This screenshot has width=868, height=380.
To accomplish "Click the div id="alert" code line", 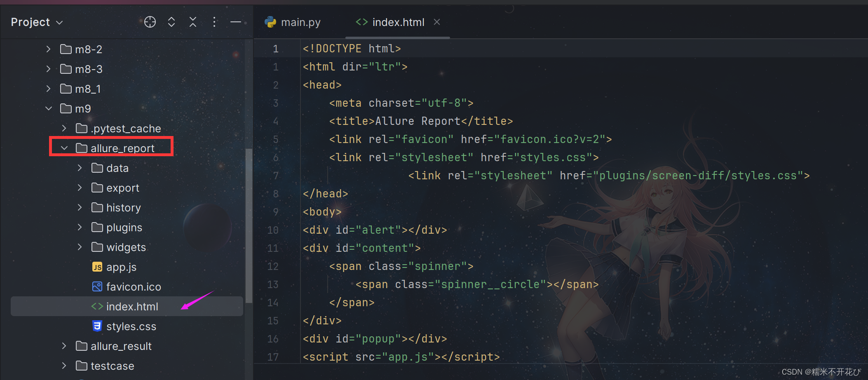I will pos(375,230).
